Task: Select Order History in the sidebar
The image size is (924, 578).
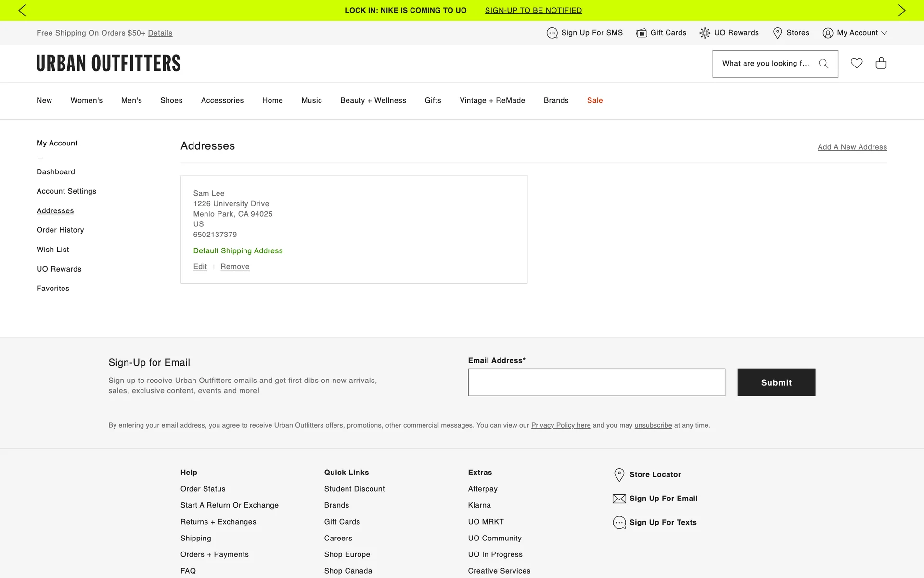Action: [x=60, y=230]
